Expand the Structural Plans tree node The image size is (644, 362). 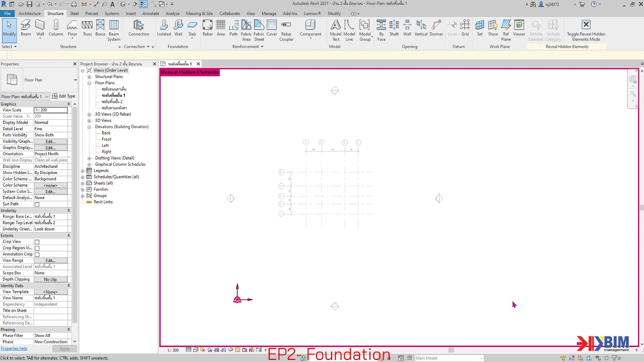pos(89,77)
